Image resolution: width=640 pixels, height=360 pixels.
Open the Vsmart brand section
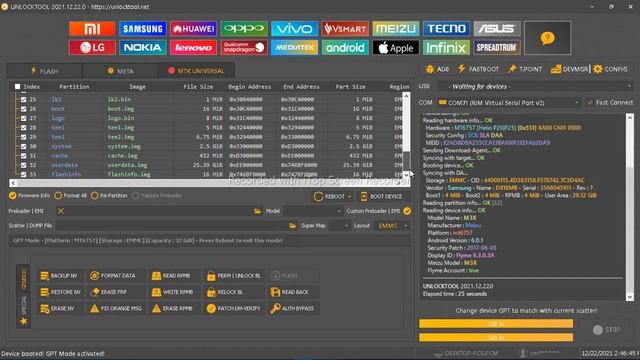click(345, 29)
